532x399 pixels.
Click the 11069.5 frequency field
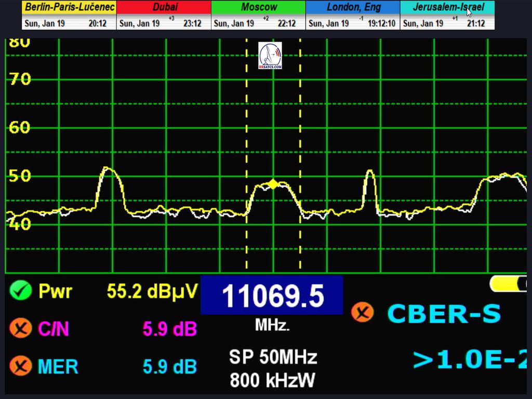coord(272,296)
